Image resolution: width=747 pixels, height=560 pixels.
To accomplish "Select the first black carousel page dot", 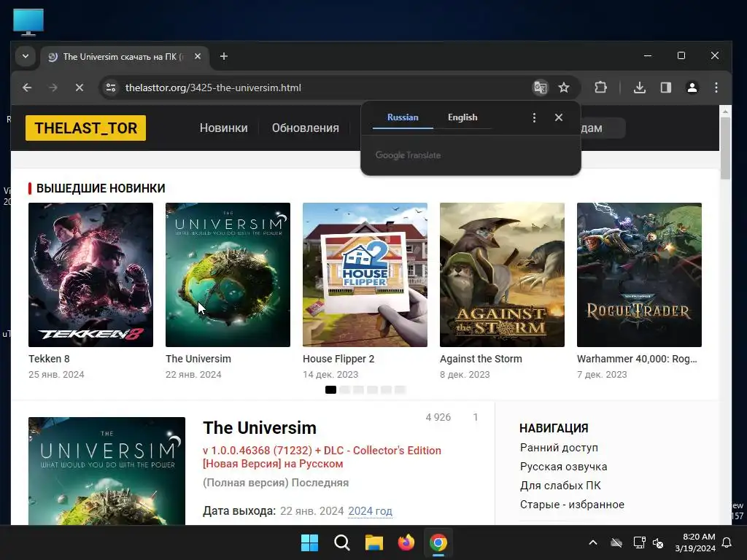I will click(x=330, y=389).
